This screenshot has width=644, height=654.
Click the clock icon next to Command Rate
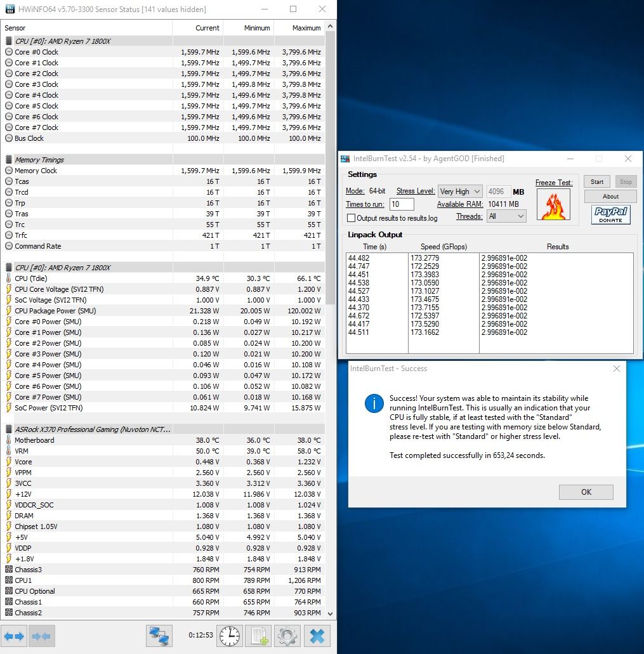9,246
